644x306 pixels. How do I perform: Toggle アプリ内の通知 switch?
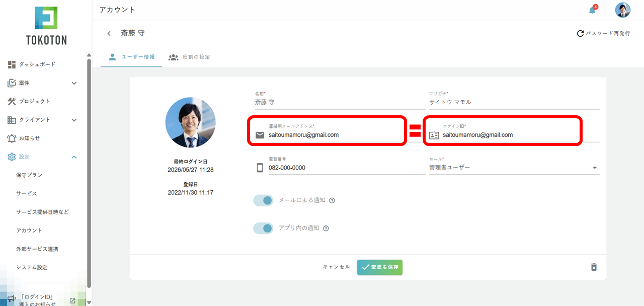pos(263,228)
